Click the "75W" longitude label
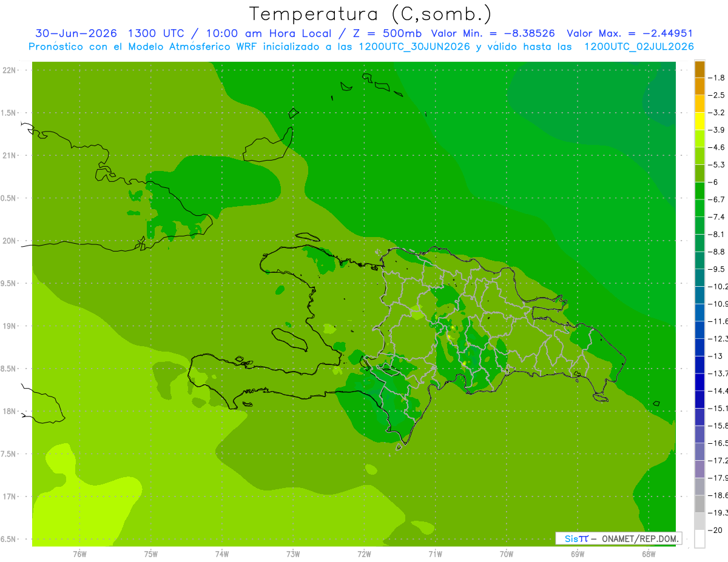This screenshot has width=728, height=562. tap(151, 554)
